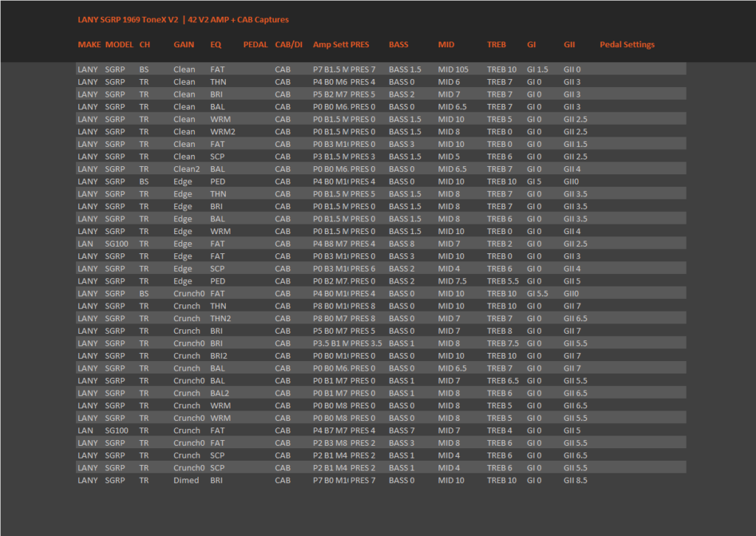Select 'TREB 2' cell
The height and width of the screenshot is (536, 756).
pos(499,244)
